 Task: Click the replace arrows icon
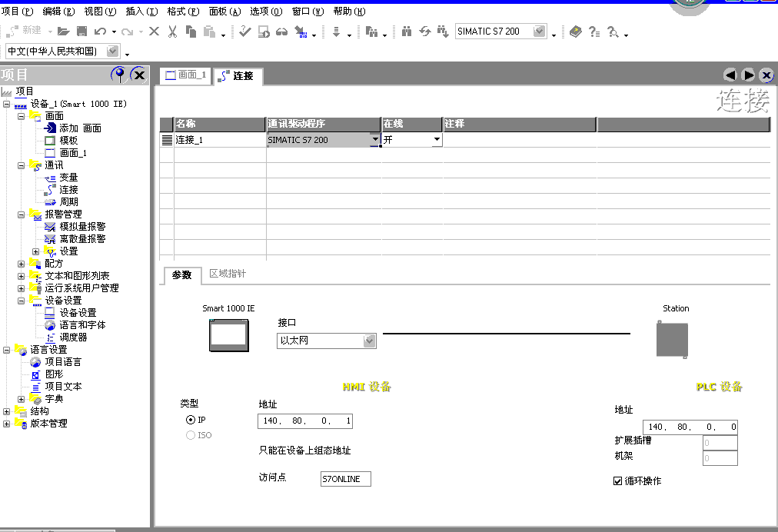(x=425, y=32)
